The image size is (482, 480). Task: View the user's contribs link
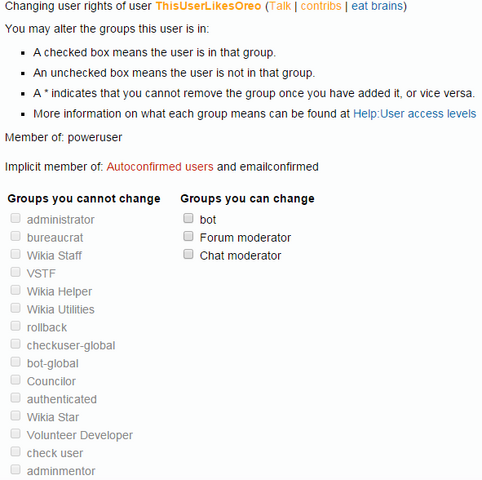click(x=321, y=6)
